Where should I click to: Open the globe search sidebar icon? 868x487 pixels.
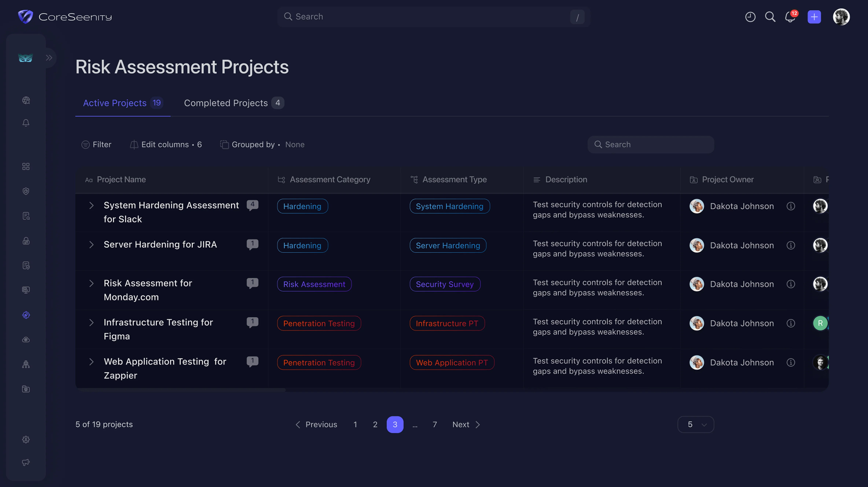tap(26, 100)
